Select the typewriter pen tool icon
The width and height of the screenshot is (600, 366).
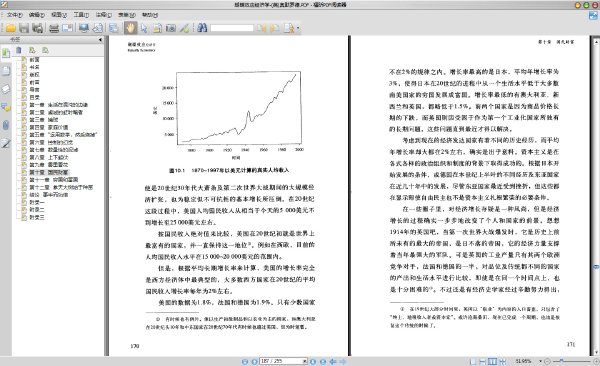[x=184, y=28]
